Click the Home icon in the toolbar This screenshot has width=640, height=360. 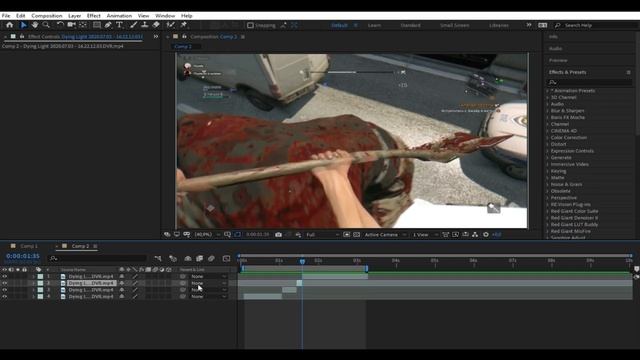(9, 25)
